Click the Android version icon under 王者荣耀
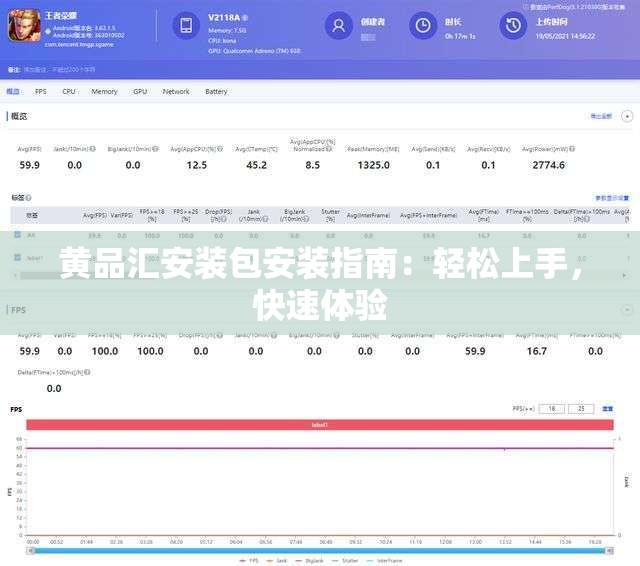The image size is (640, 566). pos(48,31)
